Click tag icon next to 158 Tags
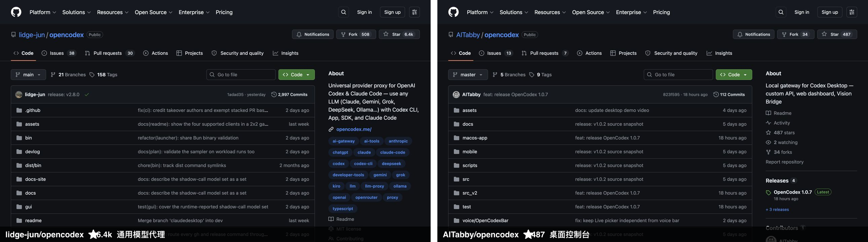 point(92,75)
